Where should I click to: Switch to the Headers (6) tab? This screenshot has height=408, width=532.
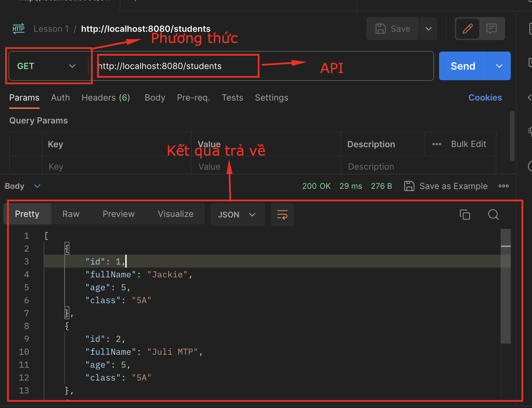(105, 98)
